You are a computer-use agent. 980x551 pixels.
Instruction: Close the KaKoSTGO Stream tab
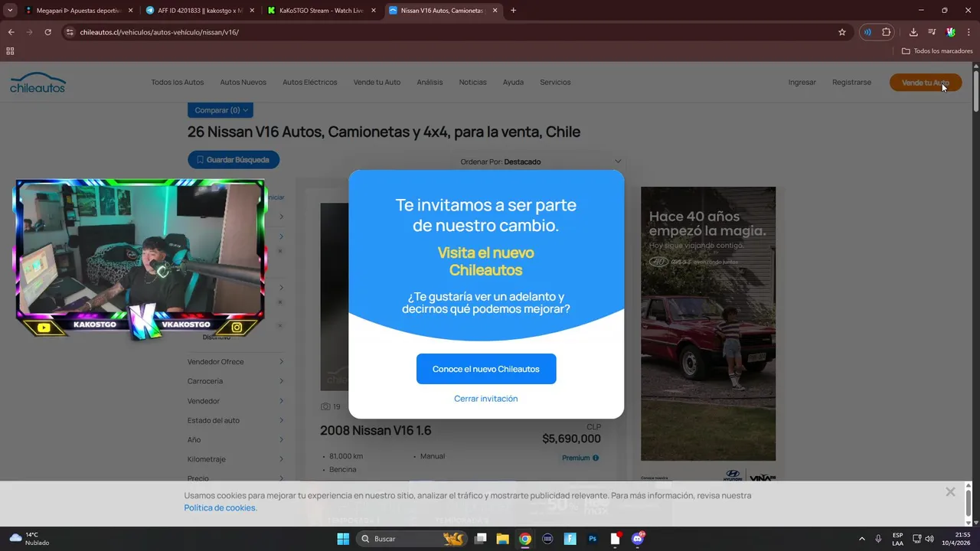[374, 11]
